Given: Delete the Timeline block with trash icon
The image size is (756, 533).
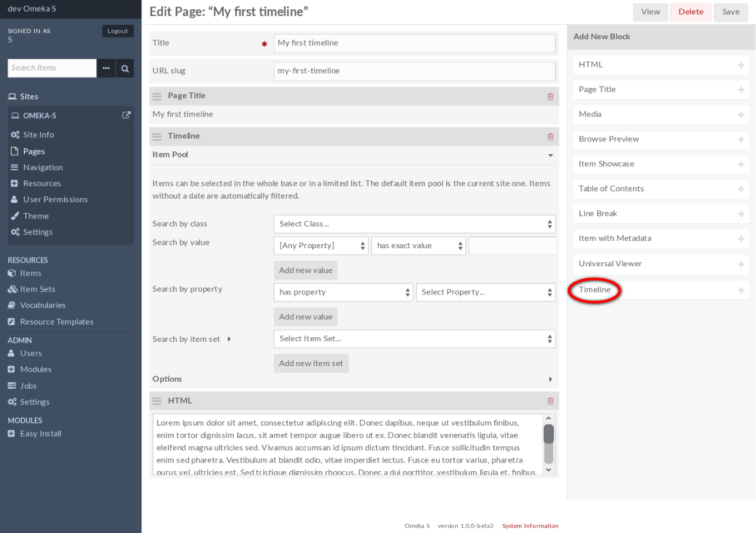Looking at the screenshot, I should point(550,137).
